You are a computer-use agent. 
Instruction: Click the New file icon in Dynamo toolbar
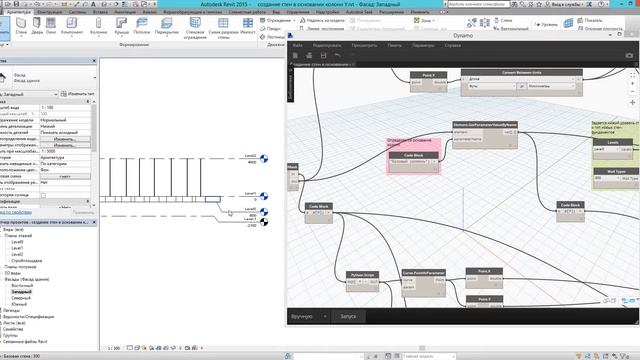[295, 55]
